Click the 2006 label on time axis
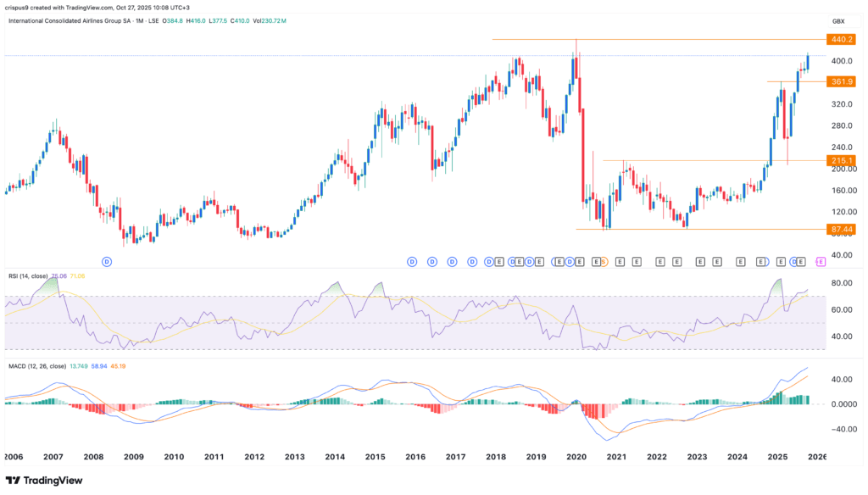868x495 pixels. 14,457
